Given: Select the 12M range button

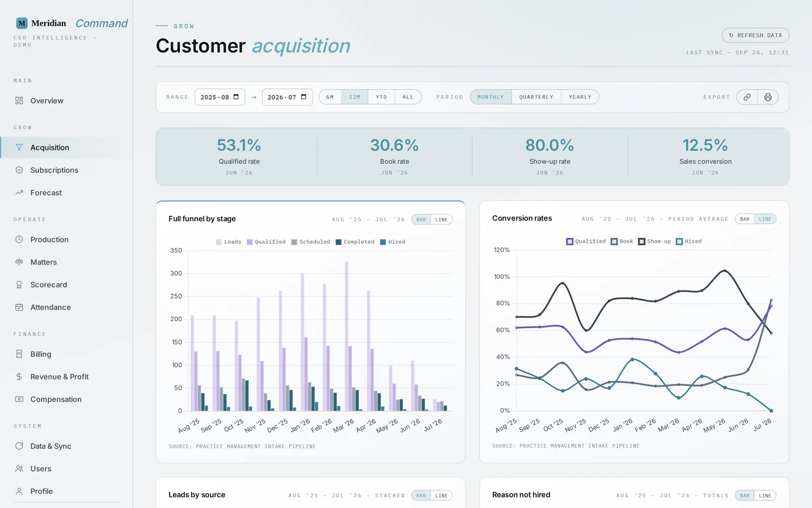Looking at the screenshot, I should click(355, 97).
